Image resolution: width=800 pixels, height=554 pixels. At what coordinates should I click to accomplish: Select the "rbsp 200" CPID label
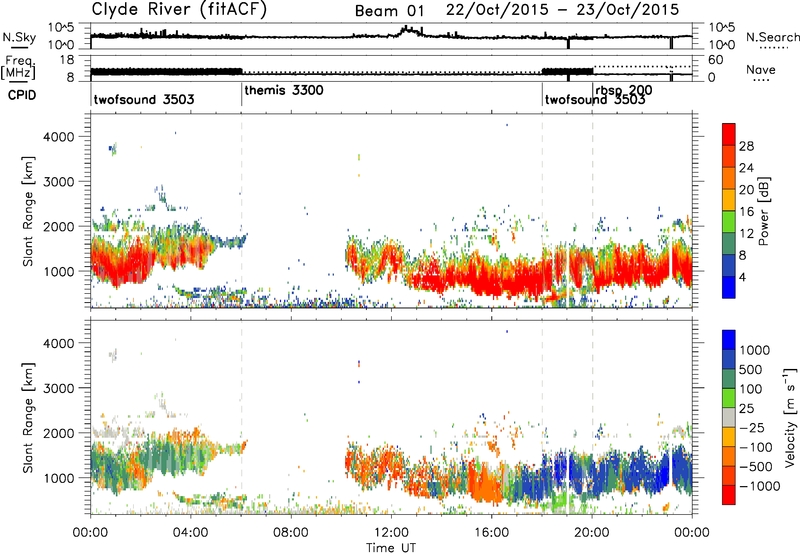coord(623,90)
